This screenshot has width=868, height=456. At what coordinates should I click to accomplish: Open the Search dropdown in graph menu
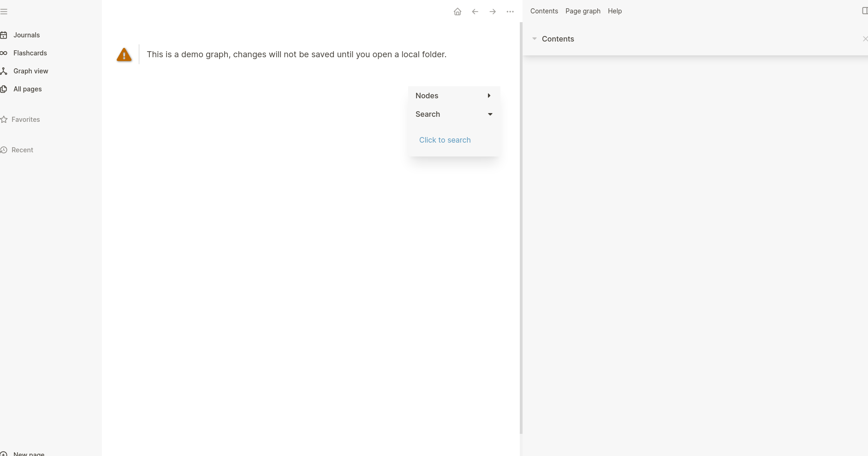click(x=490, y=114)
